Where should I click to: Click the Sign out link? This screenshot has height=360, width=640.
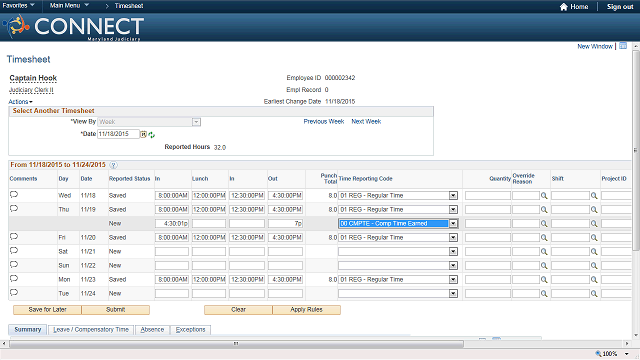pyautogui.click(x=620, y=7)
